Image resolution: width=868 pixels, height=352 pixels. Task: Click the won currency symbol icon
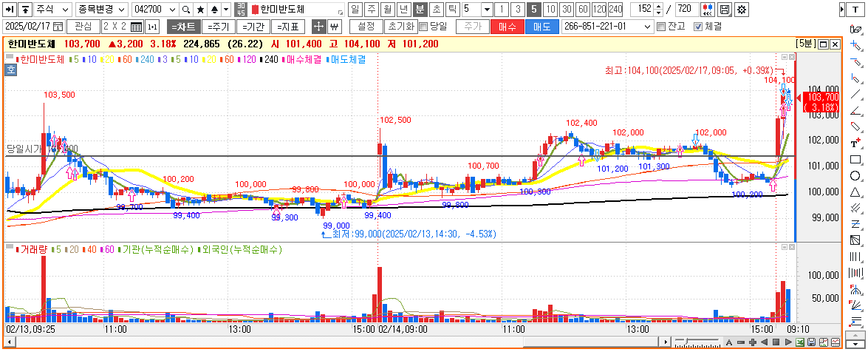334,26
